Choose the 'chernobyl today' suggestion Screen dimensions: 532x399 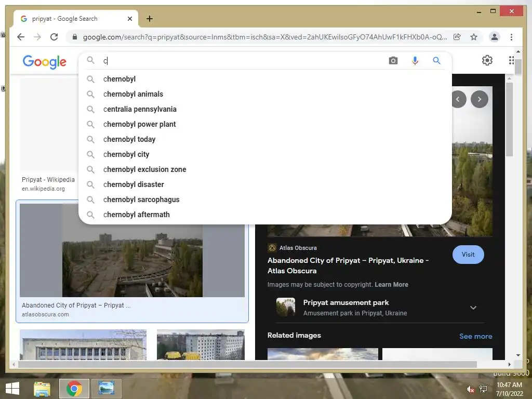[x=265, y=139]
